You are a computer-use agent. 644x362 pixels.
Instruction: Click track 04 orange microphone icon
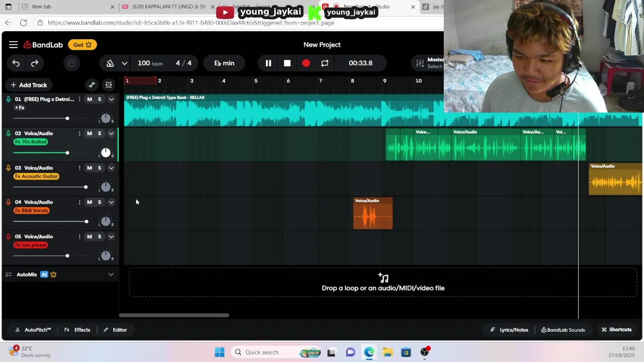pos(8,202)
